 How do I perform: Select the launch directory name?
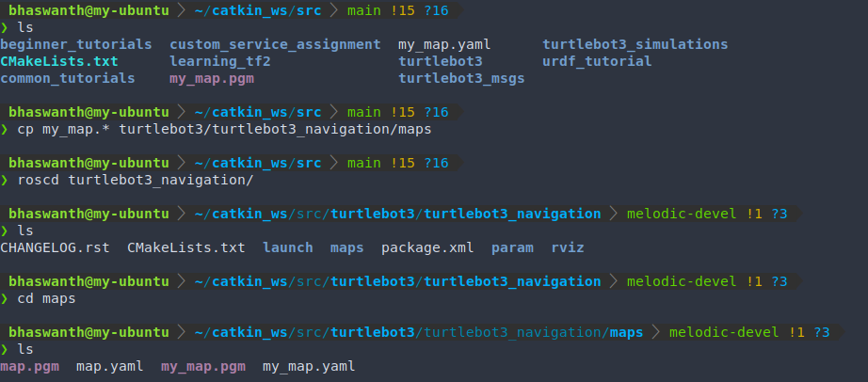288,247
